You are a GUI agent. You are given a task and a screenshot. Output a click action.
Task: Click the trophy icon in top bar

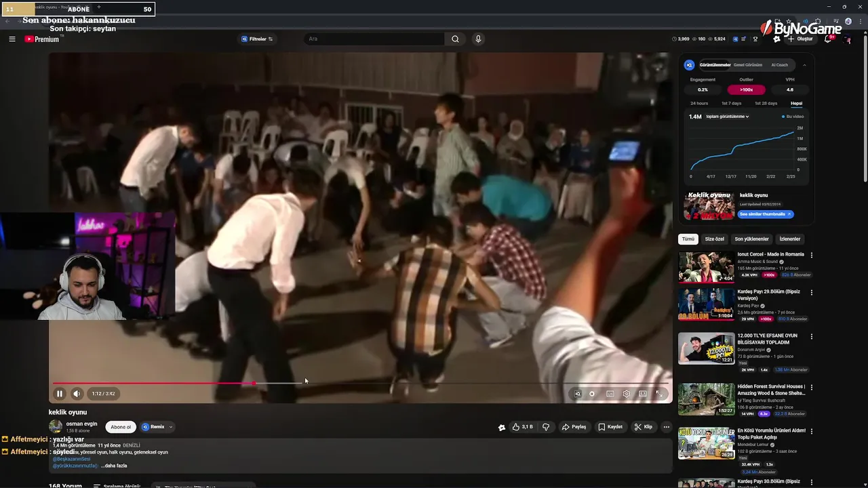pos(755,39)
